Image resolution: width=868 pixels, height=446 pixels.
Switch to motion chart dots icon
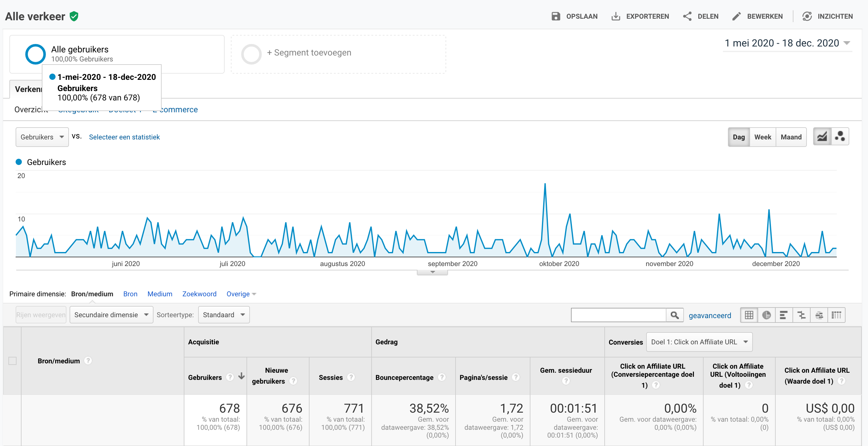[840, 136]
